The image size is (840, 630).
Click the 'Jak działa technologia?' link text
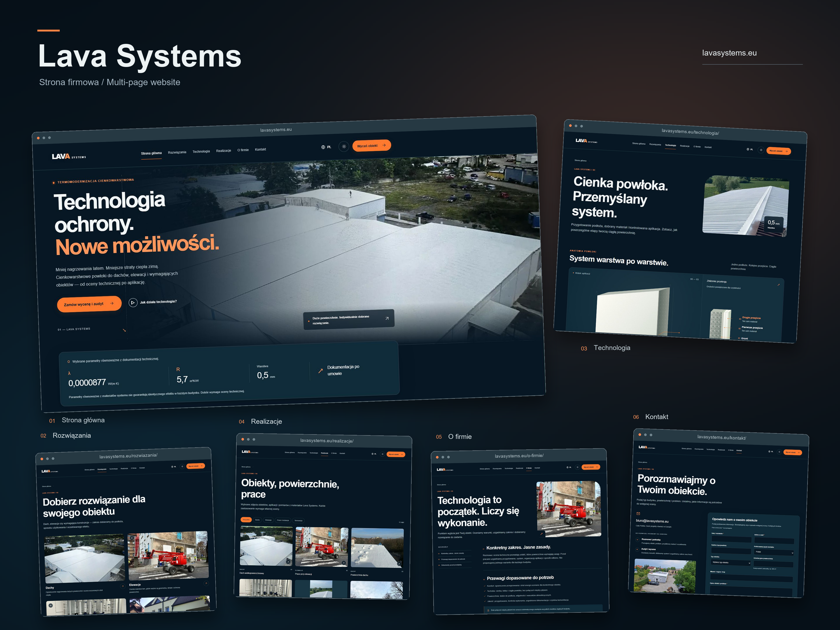[x=158, y=302]
